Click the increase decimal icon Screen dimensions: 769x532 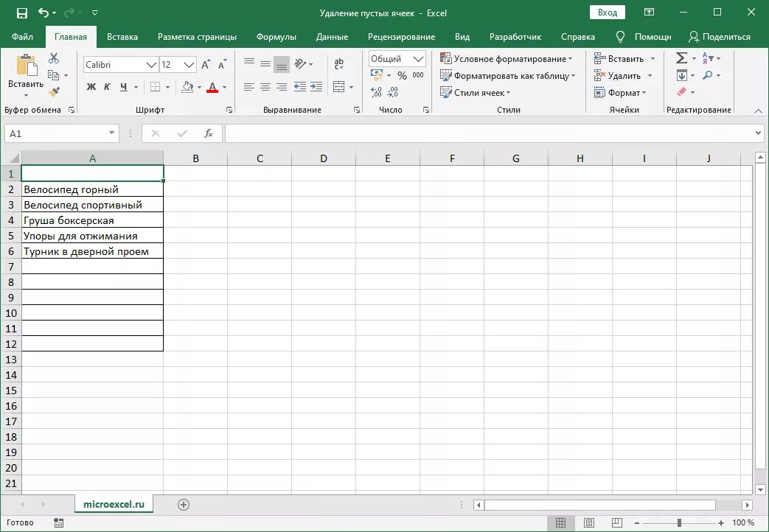coord(376,92)
